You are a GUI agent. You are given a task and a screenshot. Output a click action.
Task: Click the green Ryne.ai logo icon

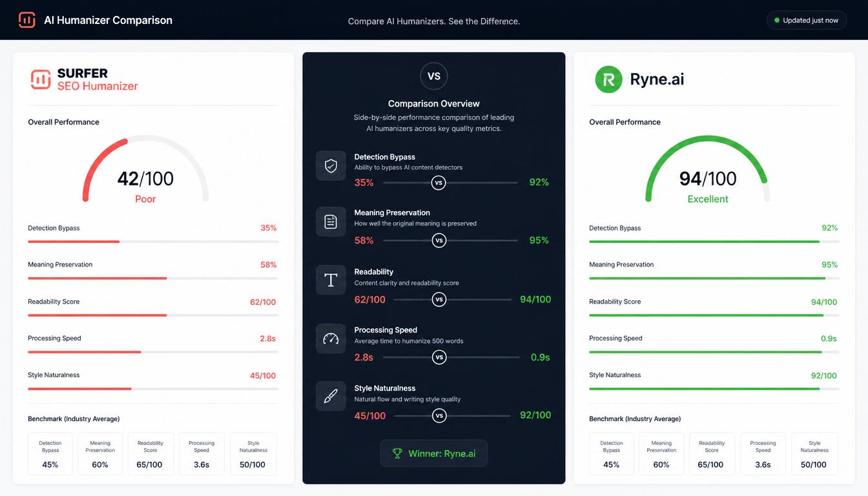(608, 79)
